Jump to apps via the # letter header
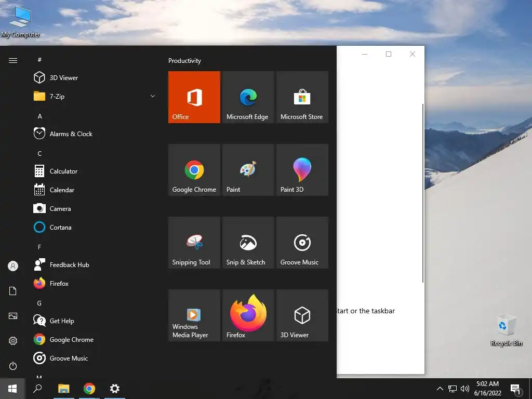Screen dimensions: 532x399 pos(39,60)
